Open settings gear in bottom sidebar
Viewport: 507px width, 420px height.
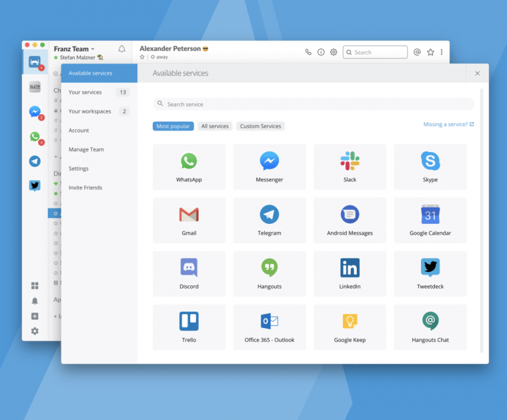point(35,331)
